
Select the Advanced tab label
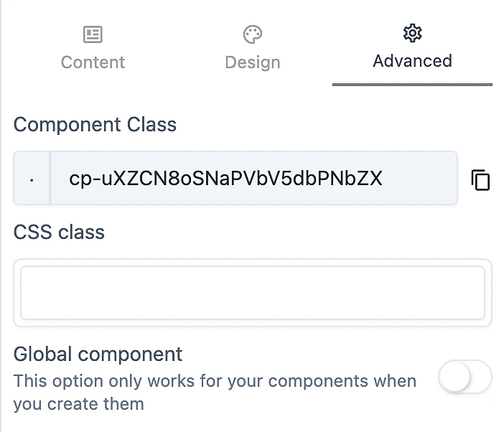(x=412, y=60)
